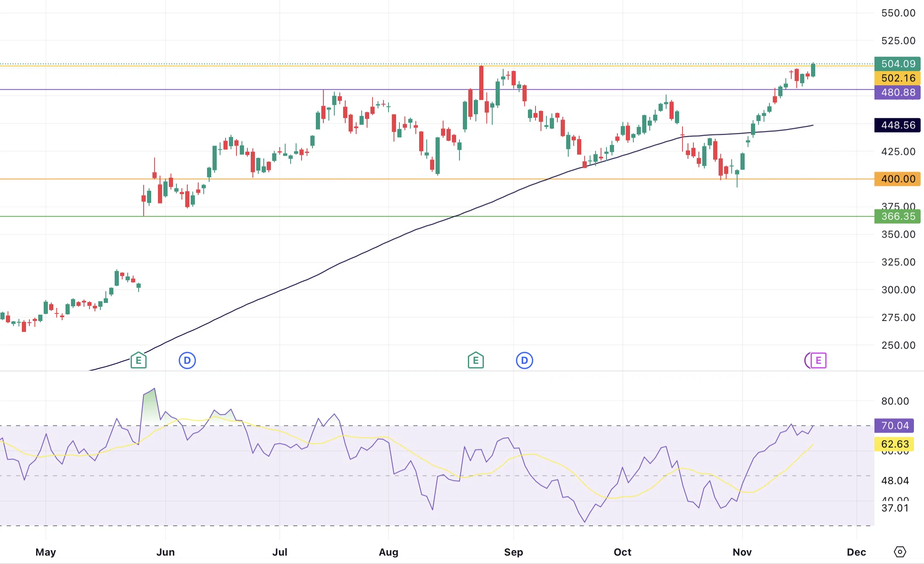Click the 550.00 price scale label
The height and width of the screenshot is (564, 924).
tap(898, 13)
